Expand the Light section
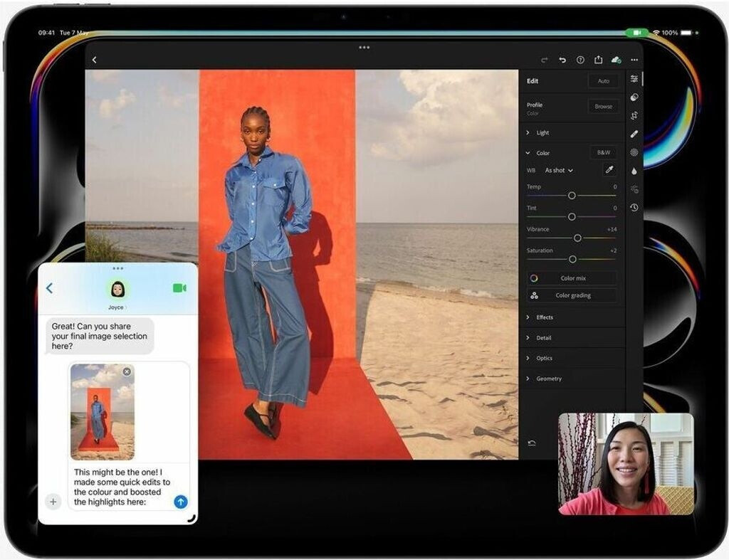The width and height of the screenshot is (729, 560). 542,133
